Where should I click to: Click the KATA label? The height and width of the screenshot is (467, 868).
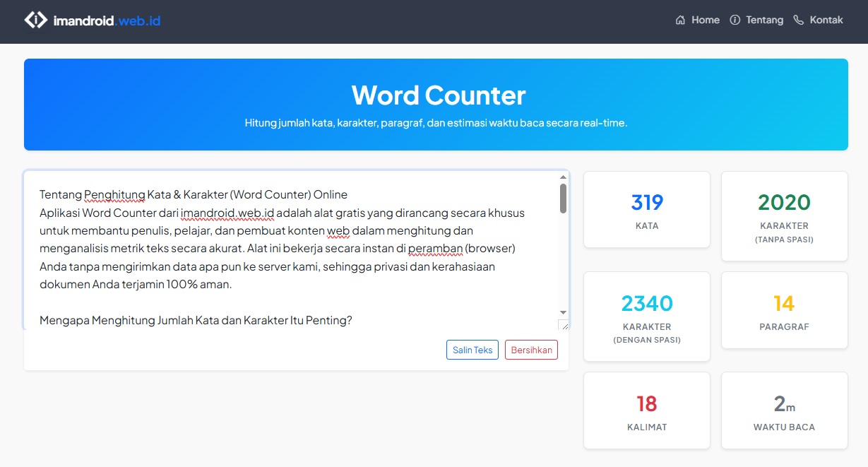pos(647,226)
